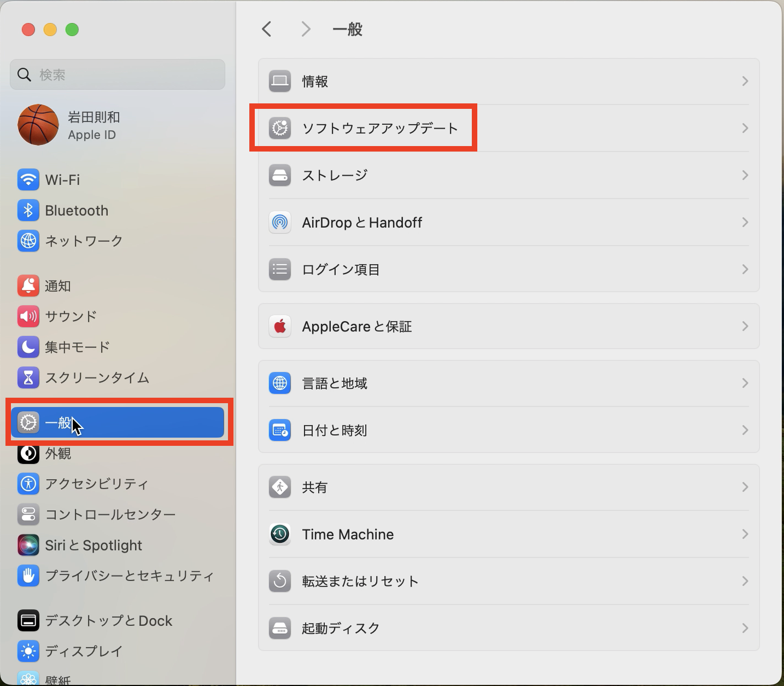Click the 転送またはリセット label

(361, 581)
